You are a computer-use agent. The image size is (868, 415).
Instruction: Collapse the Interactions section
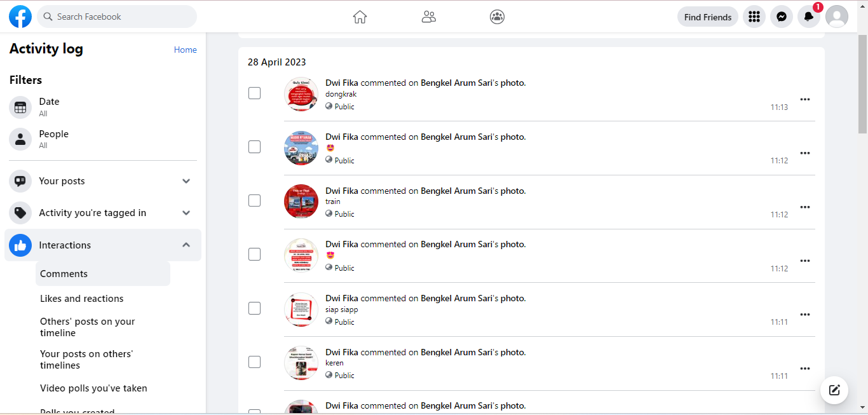[x=186, y=245]
